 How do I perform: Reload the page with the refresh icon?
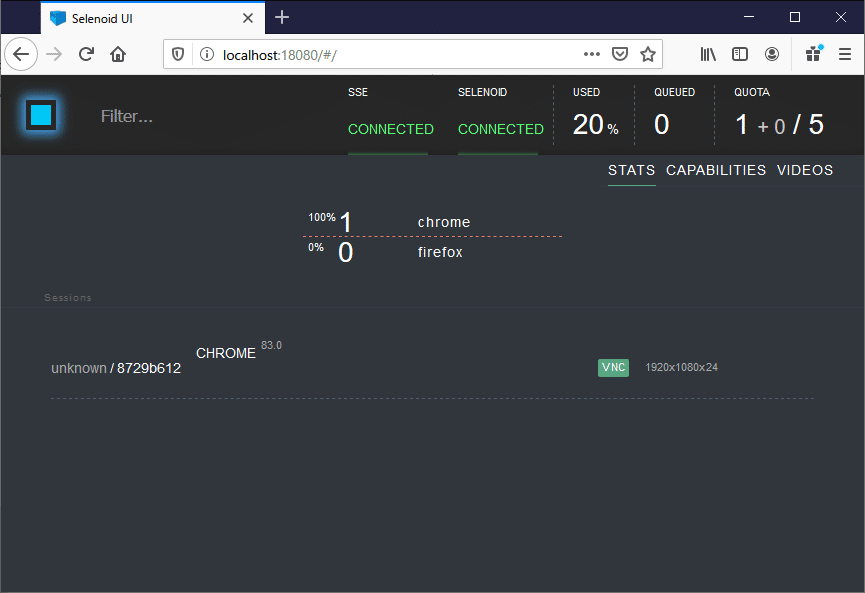coord(86,54)
